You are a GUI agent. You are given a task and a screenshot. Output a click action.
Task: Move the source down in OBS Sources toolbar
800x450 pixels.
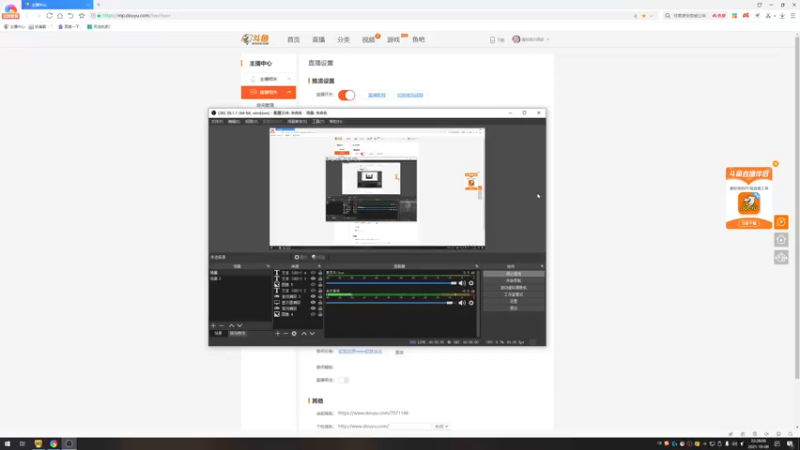(312, 334)
